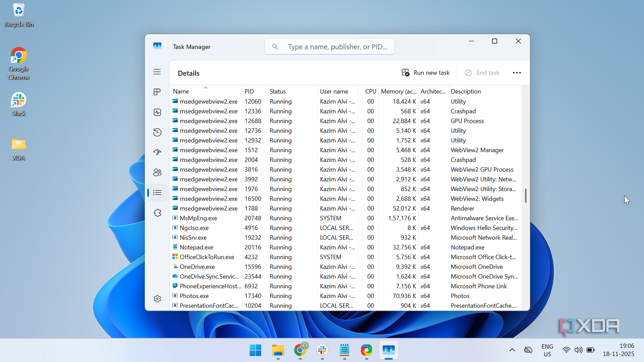
Task: Select the OfficeClickToRun.exe process row
Action: click(x=345, y=257)
